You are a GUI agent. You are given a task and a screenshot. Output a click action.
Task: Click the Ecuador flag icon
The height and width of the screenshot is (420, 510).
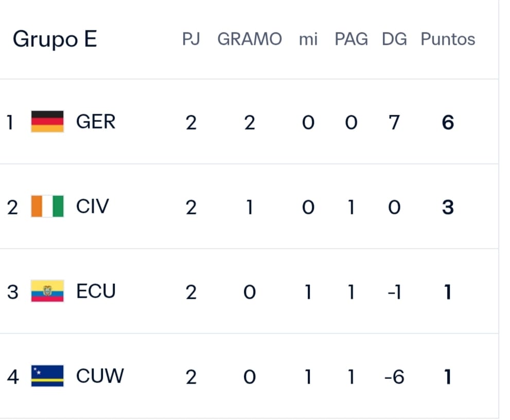click(x=47, y=291)
